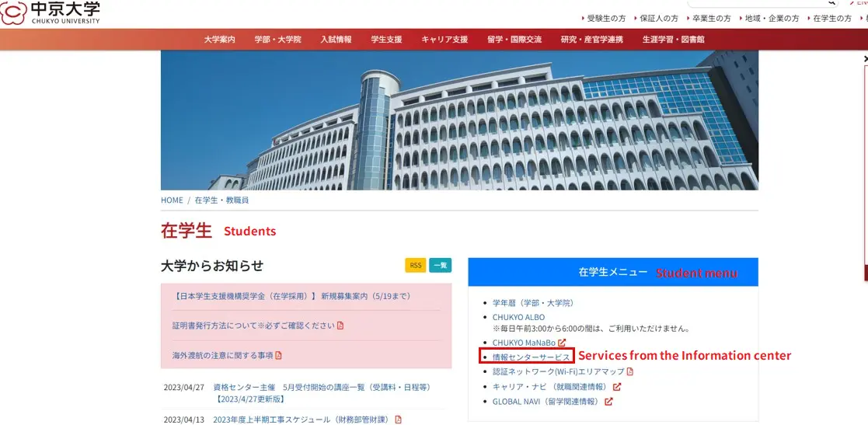
Task: Click PDF icon beside 証明書発行方法について
Action: 340,326
